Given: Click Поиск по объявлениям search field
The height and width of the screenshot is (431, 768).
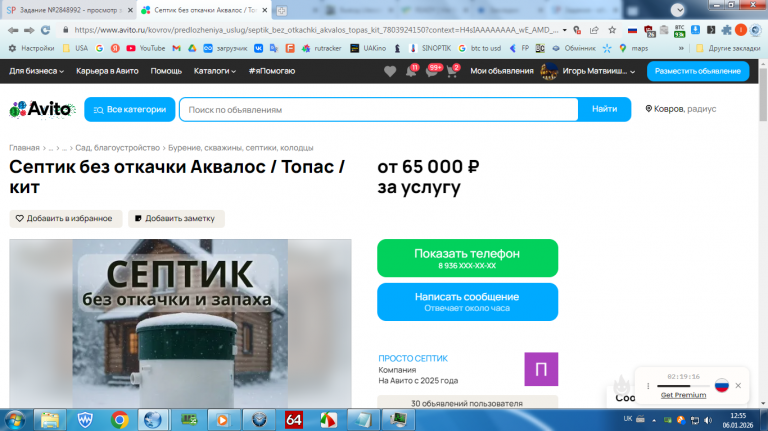Looking at the screenshot, I should click(x=379, y=110).
